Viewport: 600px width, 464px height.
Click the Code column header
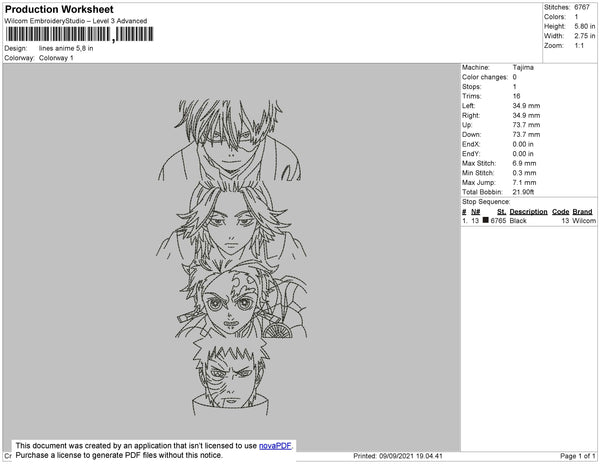[560, 212]
